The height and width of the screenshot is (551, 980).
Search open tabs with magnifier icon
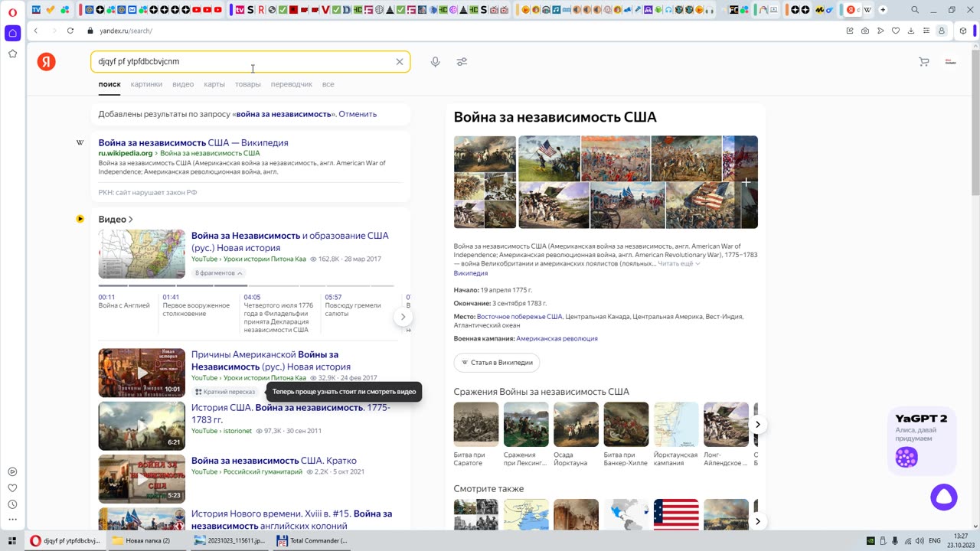(915, 10)
